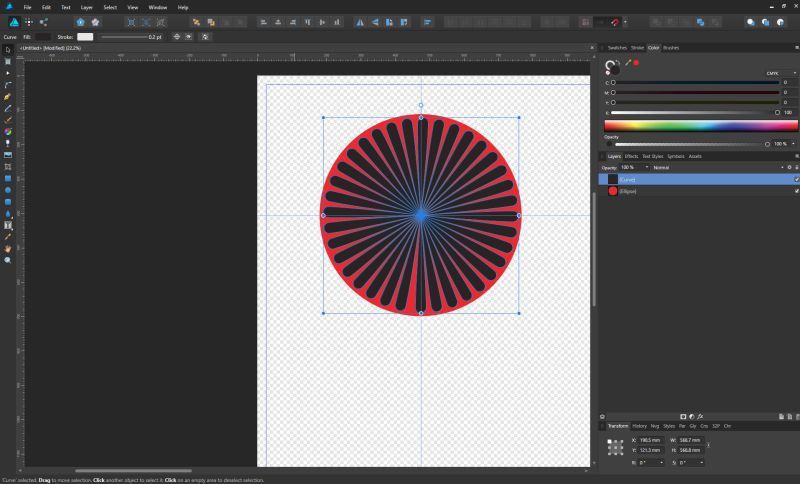This screenshot has width=800, height=484.
Task: Select the Corner tool
Action: click(x=8, y=85)
